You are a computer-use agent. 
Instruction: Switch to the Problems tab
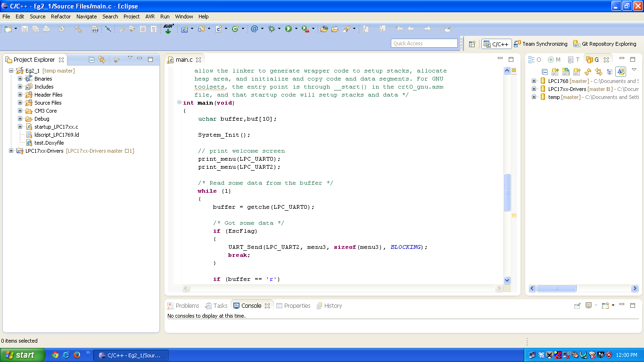click(187, 306)
